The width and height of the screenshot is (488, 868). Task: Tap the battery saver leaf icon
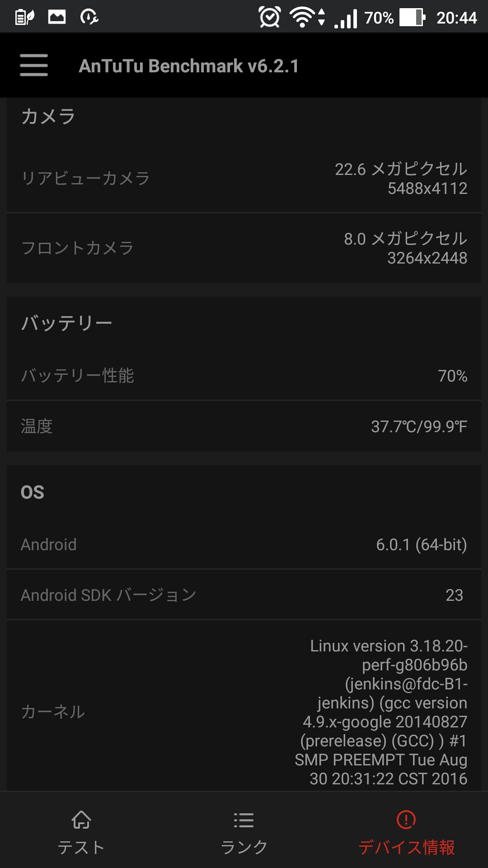[25, 17]
